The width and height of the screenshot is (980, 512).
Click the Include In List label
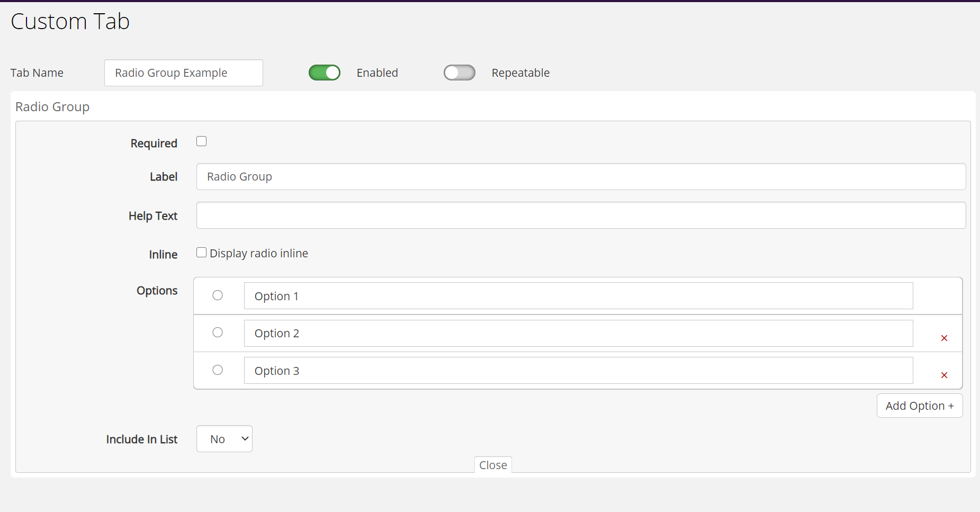pos(142,439)
